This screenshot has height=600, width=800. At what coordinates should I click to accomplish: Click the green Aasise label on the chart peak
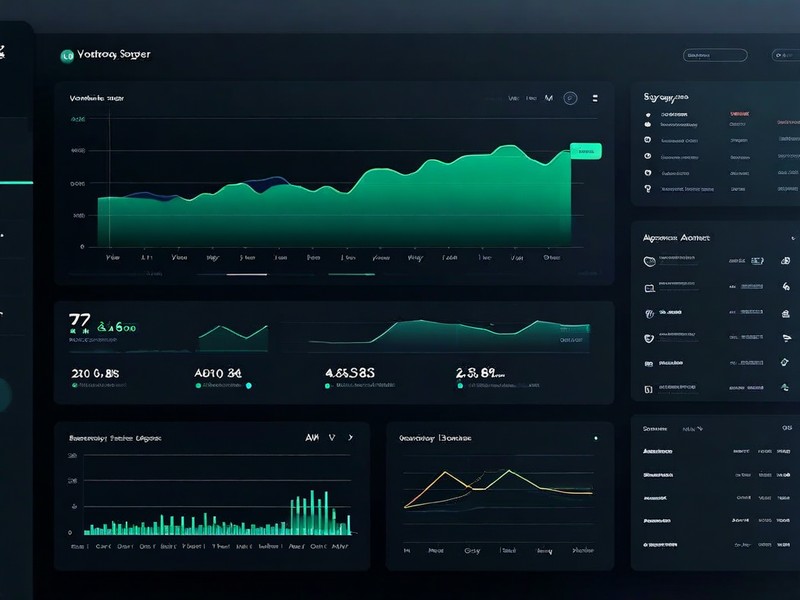[584, 150]
